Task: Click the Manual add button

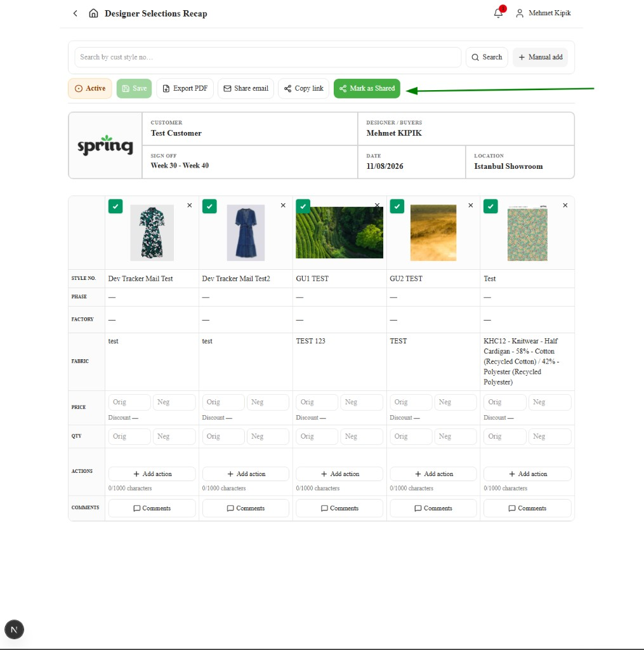Action: [541, 57]
